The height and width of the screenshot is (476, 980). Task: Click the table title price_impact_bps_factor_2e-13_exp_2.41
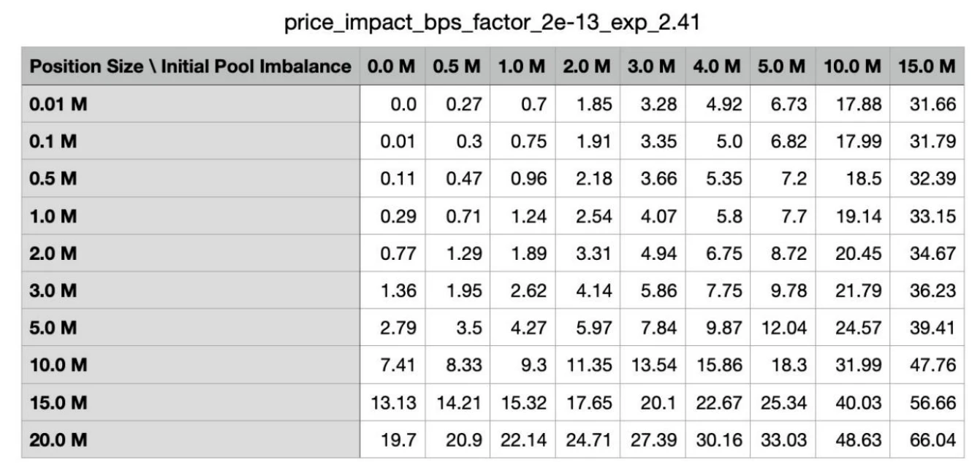[490, 24]
